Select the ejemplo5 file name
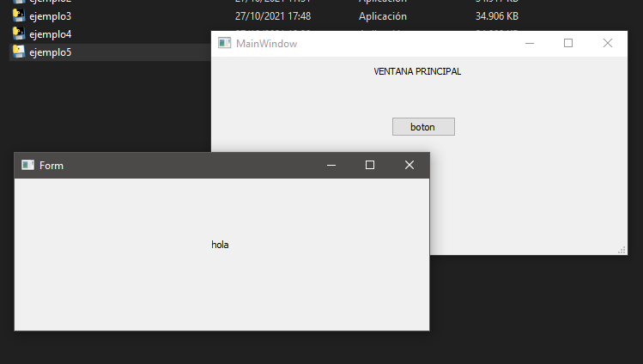 (x=50, y=52)
